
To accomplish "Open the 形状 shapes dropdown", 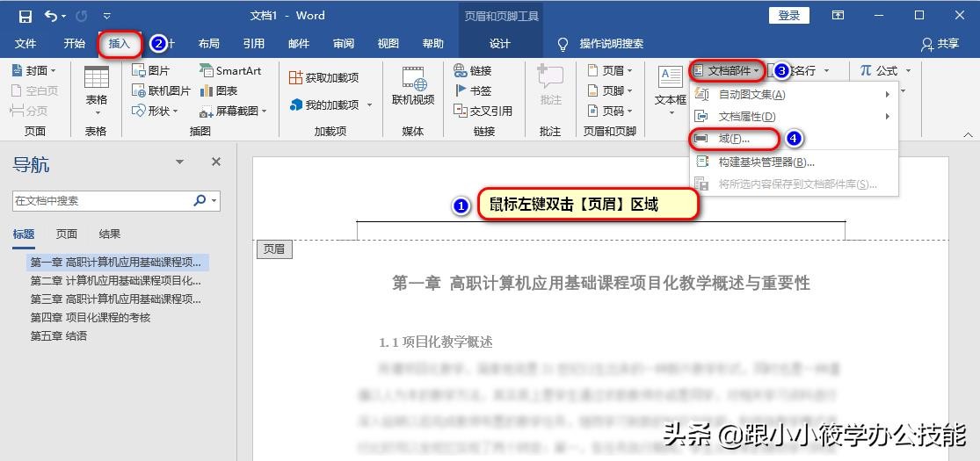I will pyautogui.click(x=155, y=111).
